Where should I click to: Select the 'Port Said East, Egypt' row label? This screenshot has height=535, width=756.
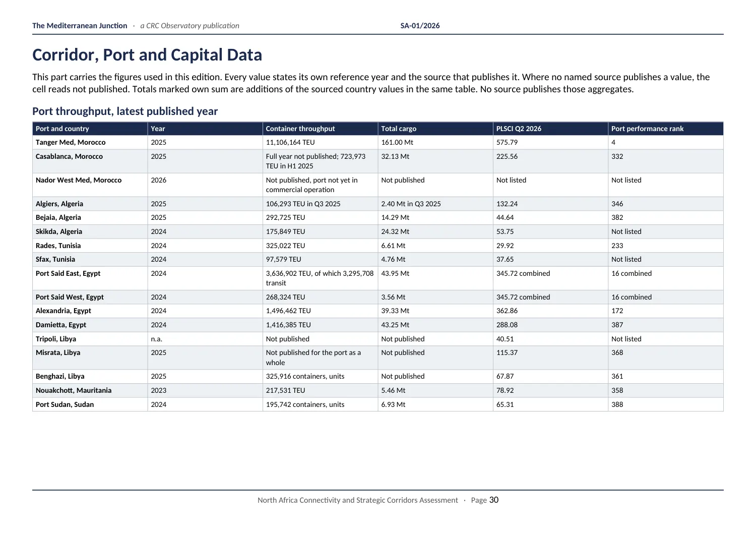(68, 273)
